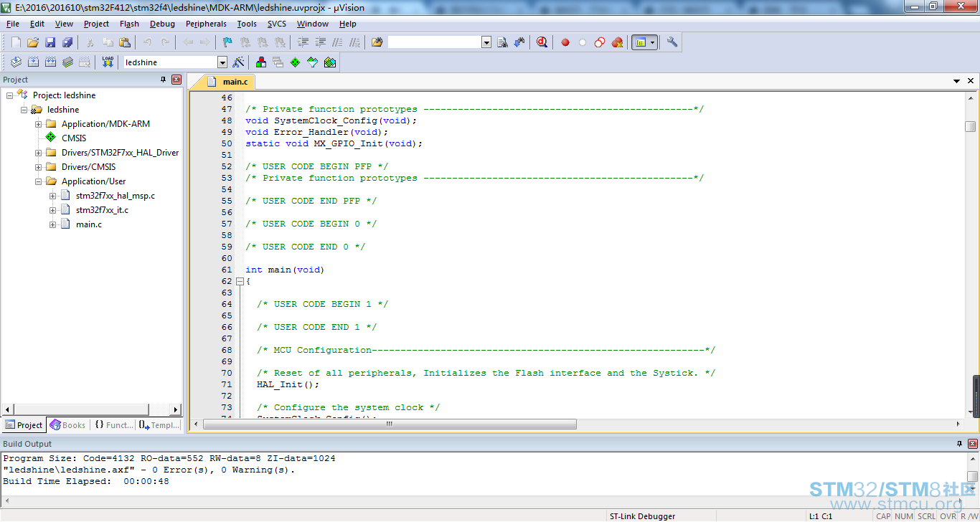Collapse the main function code fold marker
Image resolution: width=980 pixels, height=522 pixels.
pyautogui.click(x=240, y=281)
